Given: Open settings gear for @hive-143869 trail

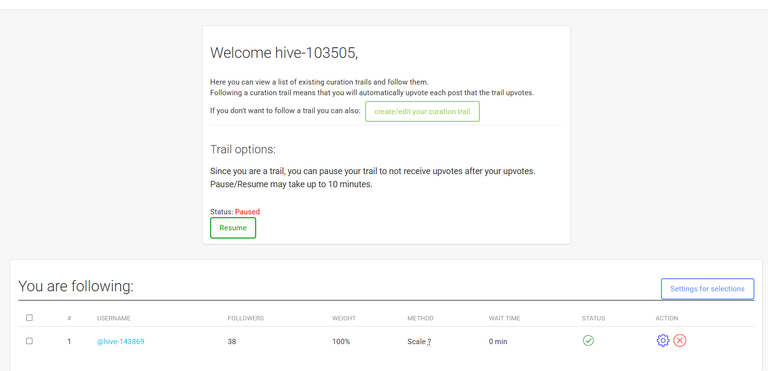Looking at the screenshot, I should (x=663, y=341).
